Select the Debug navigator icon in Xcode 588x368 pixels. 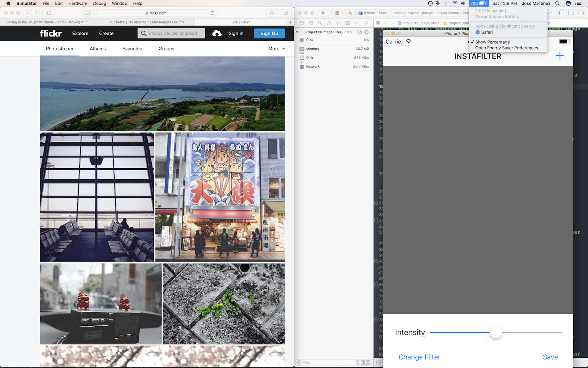pos(347,23)
